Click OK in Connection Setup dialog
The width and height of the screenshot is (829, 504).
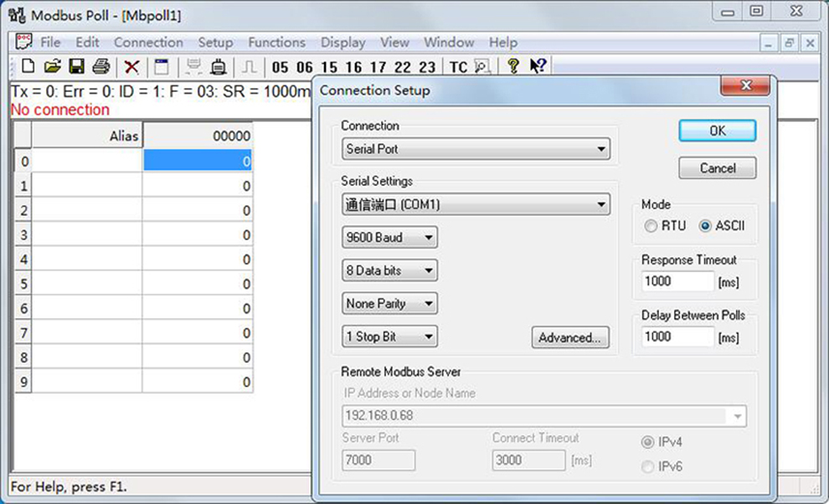718,131
